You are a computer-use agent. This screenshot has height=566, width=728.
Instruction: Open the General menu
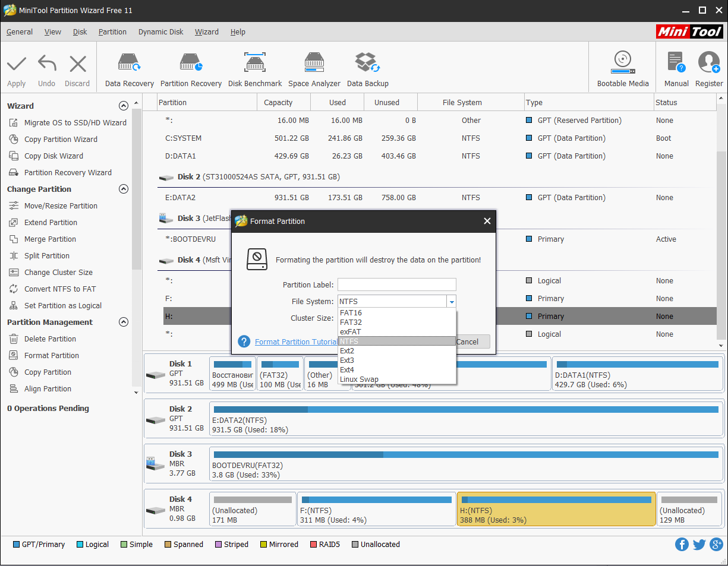click(20, 32)
